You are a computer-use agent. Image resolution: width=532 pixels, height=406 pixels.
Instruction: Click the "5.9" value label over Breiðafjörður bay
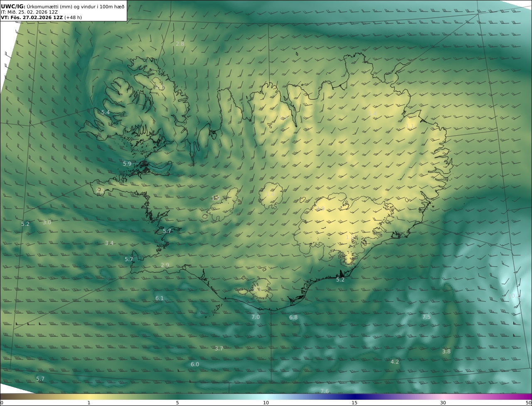(127, 164)
